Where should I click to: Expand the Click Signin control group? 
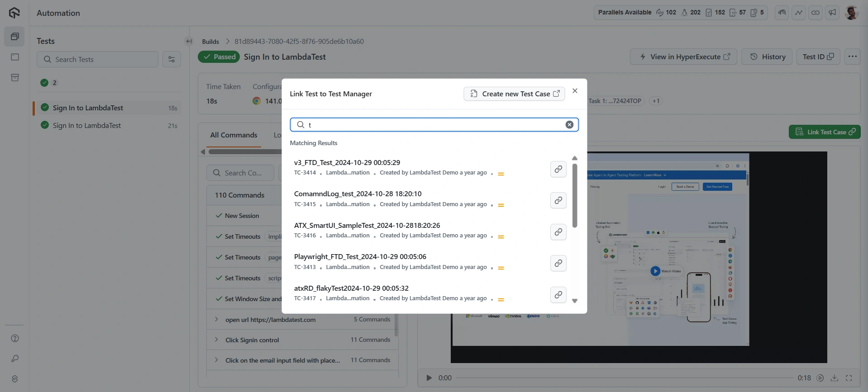pyautogui.click(x=216, y=340)
